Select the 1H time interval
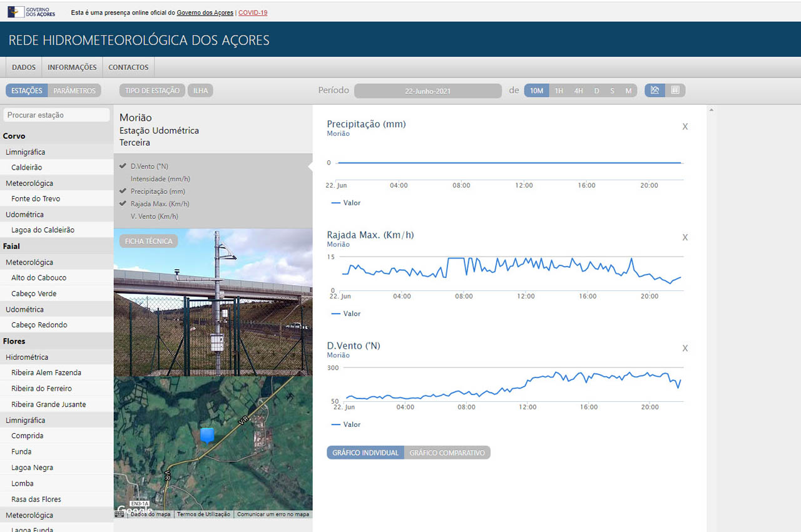 [x=559, y=91]
